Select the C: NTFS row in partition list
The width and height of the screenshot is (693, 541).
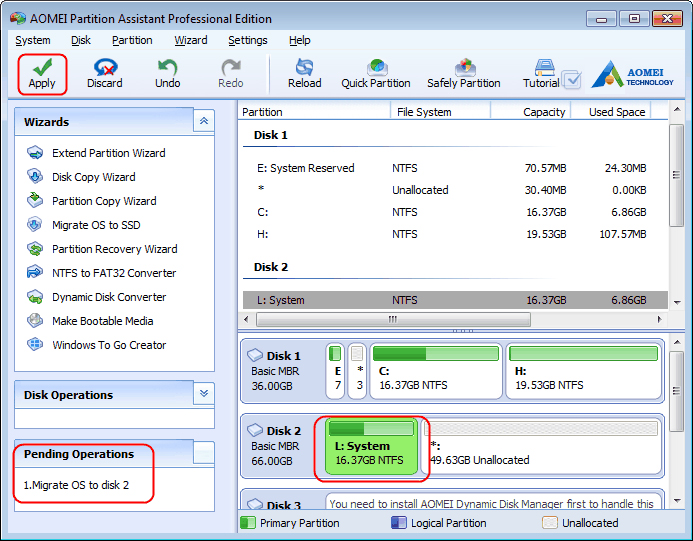[x=455, y=212]
